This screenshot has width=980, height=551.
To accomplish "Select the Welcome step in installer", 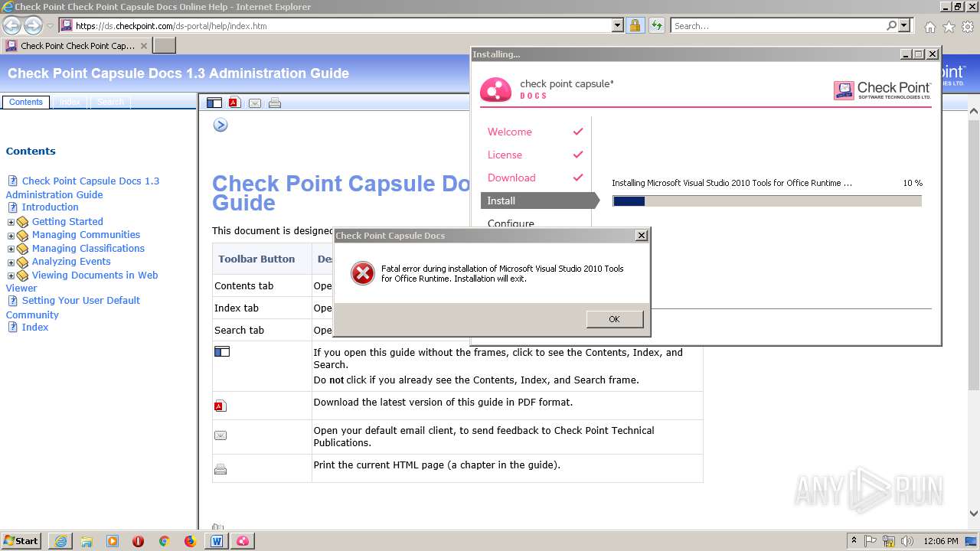I will click(510, 132).
